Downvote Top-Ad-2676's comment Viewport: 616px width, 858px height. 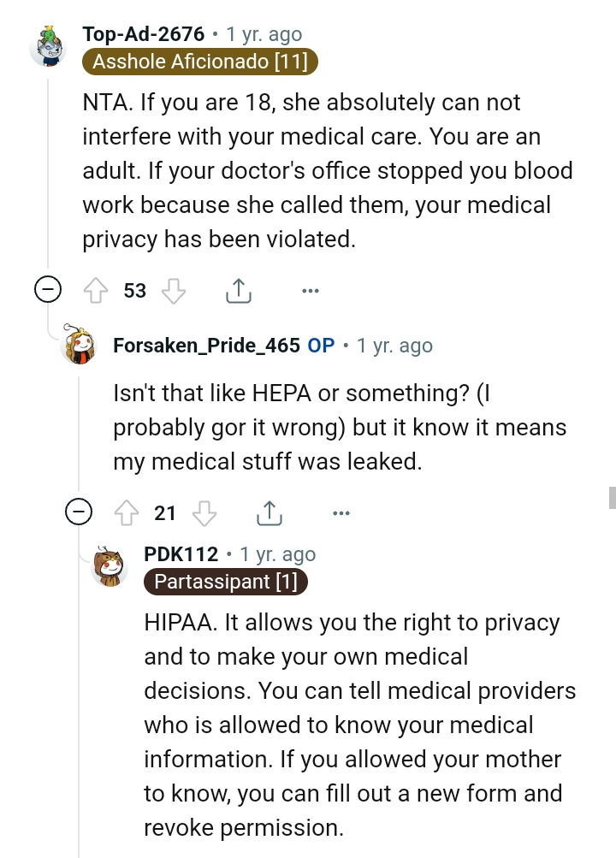(175, 291)
